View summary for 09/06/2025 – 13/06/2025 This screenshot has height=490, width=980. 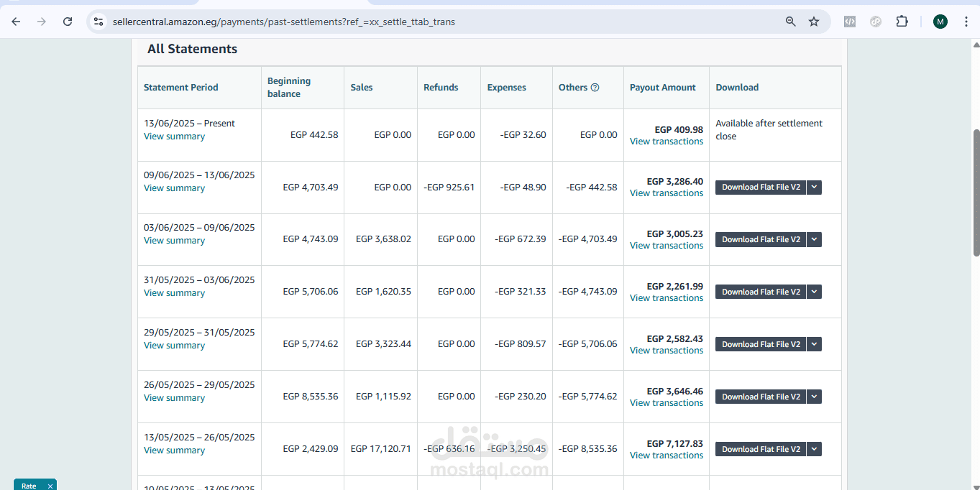pos(174,188)
